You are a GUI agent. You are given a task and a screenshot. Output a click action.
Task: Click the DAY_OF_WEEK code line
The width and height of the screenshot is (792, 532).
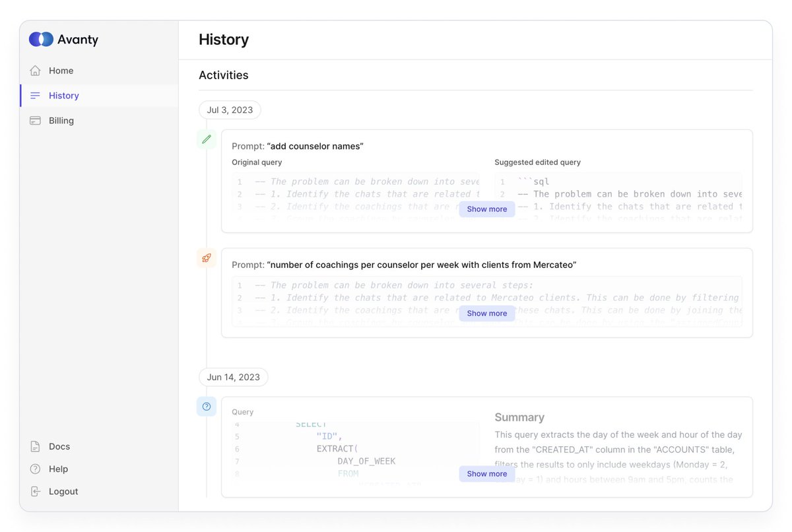366,461
